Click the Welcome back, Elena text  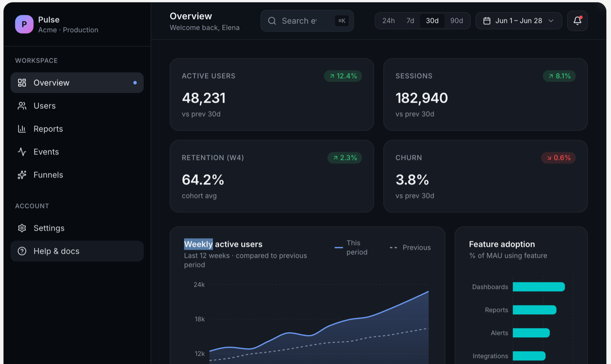click(x=205, y=28)
